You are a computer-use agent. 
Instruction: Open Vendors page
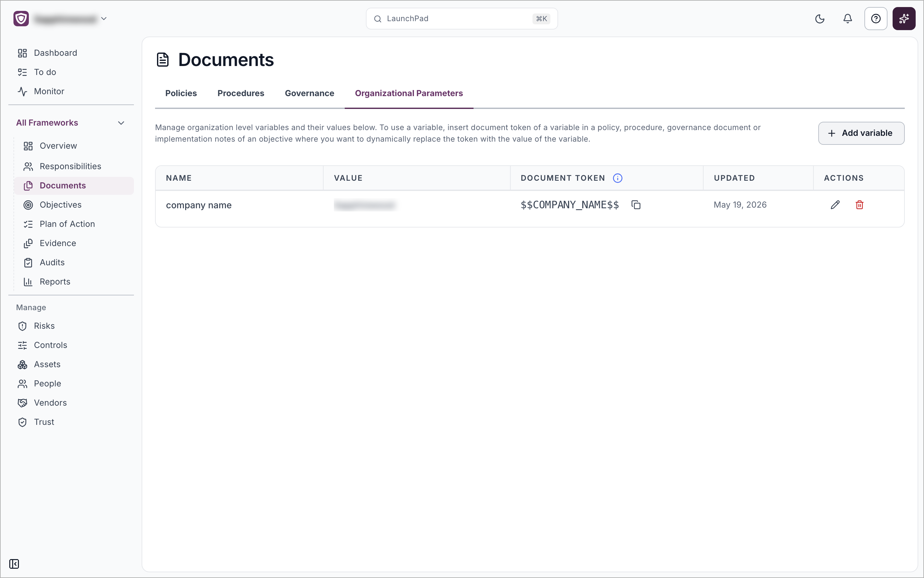(71, 402)
